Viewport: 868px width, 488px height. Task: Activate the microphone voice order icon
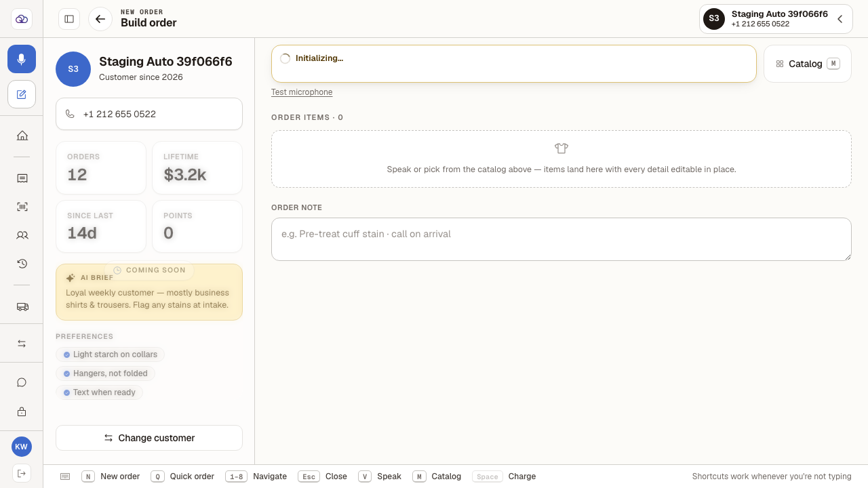(22, 59)
